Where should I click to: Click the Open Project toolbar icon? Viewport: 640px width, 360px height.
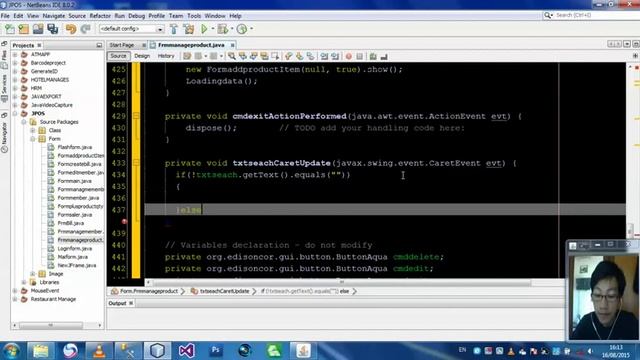pyautogui.click(x=38, y=29)
